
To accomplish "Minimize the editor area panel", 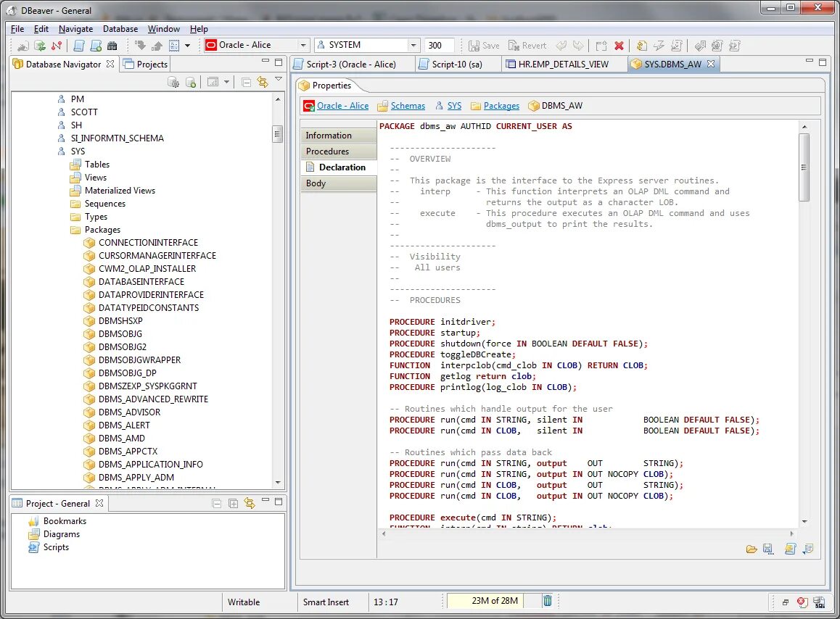I will [809, 62].
